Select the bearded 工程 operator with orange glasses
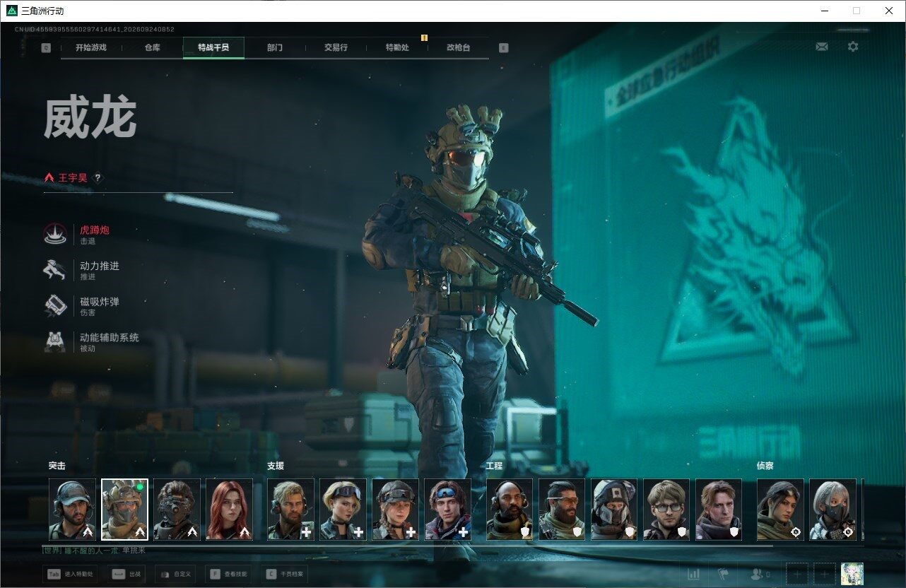 click(x=562, y=510)
